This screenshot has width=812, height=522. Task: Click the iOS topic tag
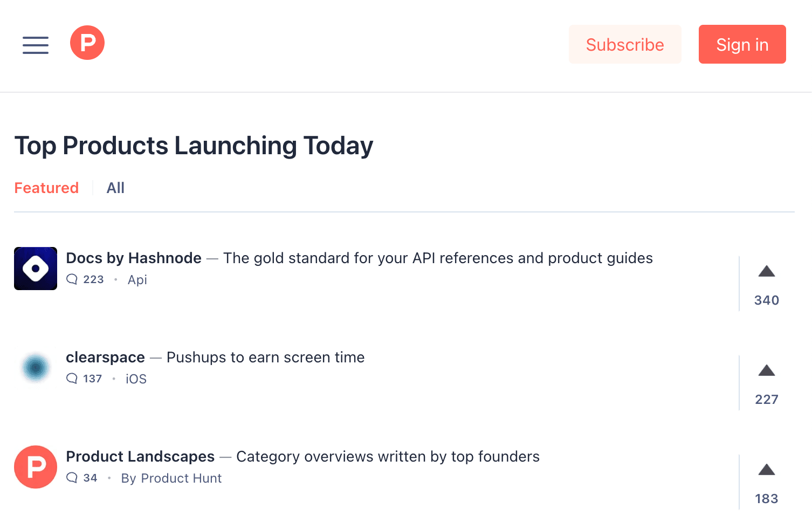(136, 379)
